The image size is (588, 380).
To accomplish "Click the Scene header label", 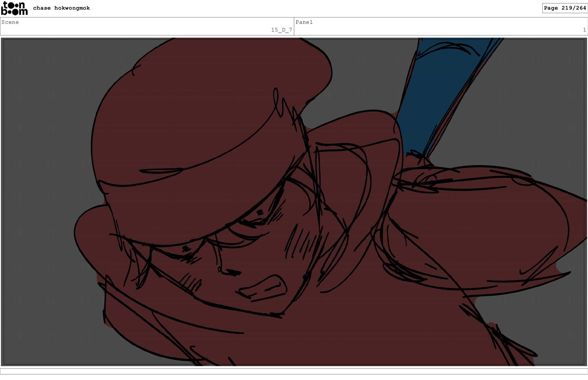I will pos(10,22).
